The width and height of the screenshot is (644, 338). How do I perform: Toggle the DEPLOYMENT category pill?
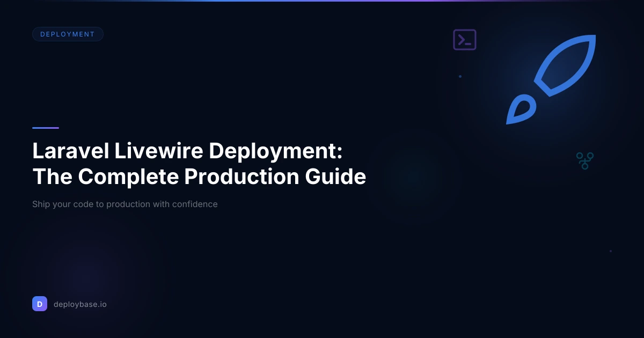pos(68,34)
